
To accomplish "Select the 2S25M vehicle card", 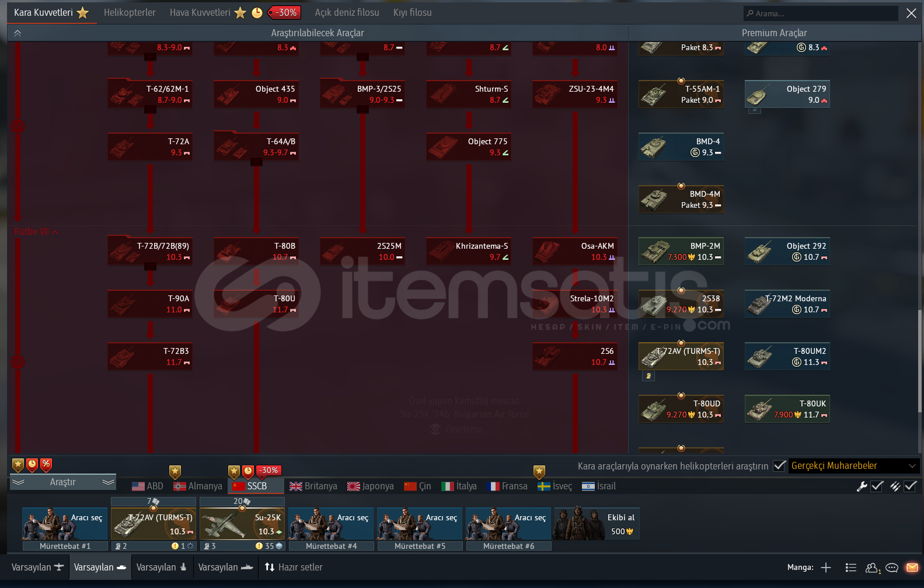I will [x=362, y=252].
